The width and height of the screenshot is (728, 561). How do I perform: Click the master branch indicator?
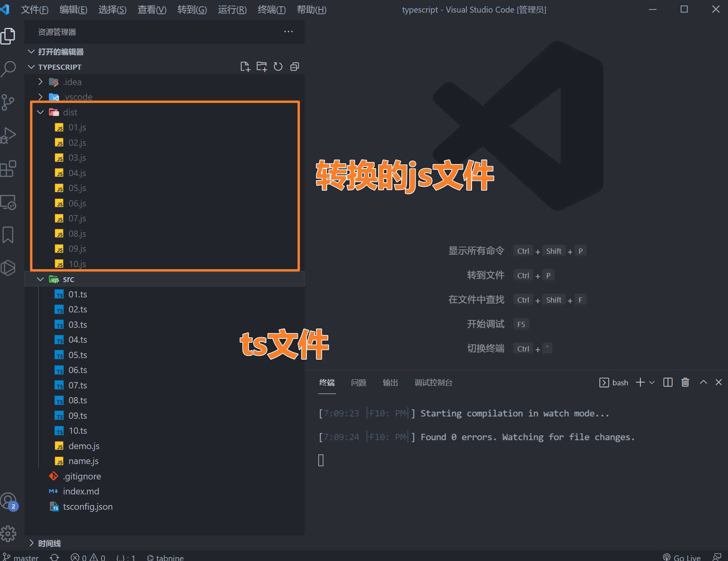tap(20, 557)
